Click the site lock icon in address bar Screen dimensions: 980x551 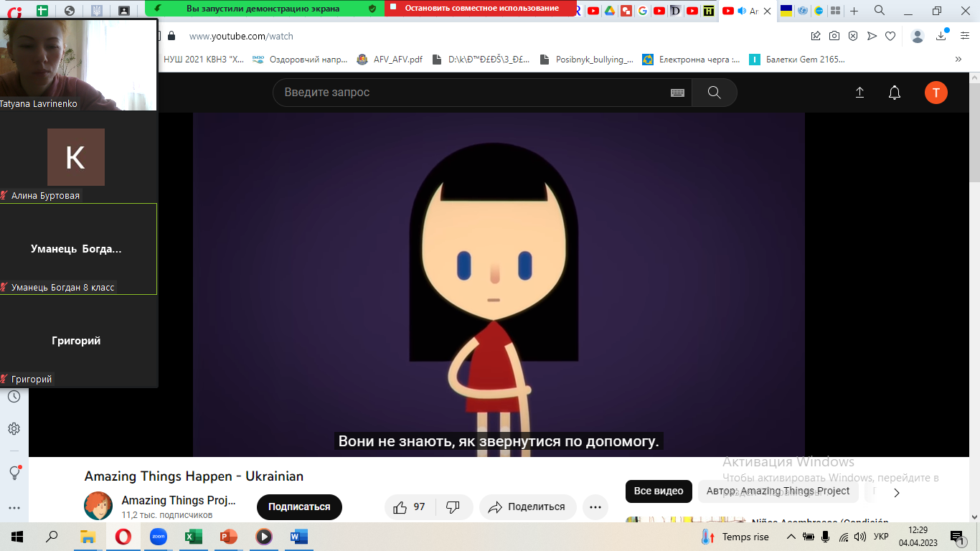pos(171,36)
